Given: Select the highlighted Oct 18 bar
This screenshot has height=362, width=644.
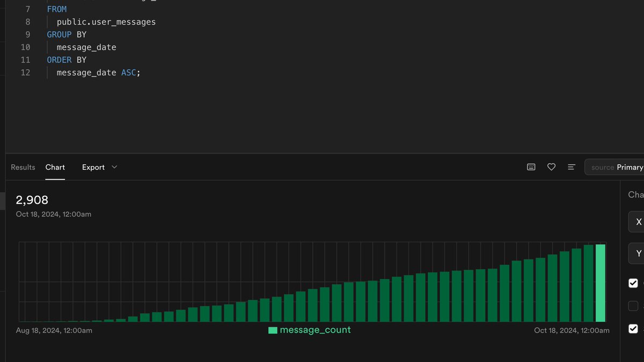Looking at the screenshot, I should click(602, 282).
